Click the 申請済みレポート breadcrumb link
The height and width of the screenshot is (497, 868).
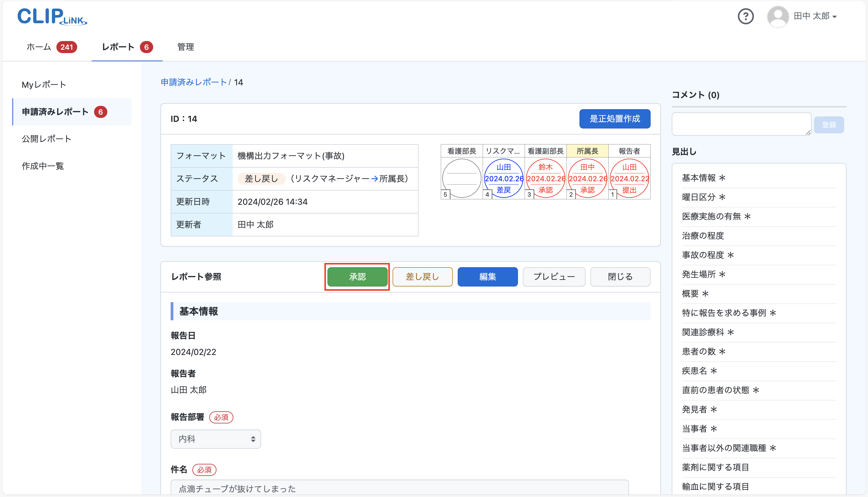click(194, 82)
